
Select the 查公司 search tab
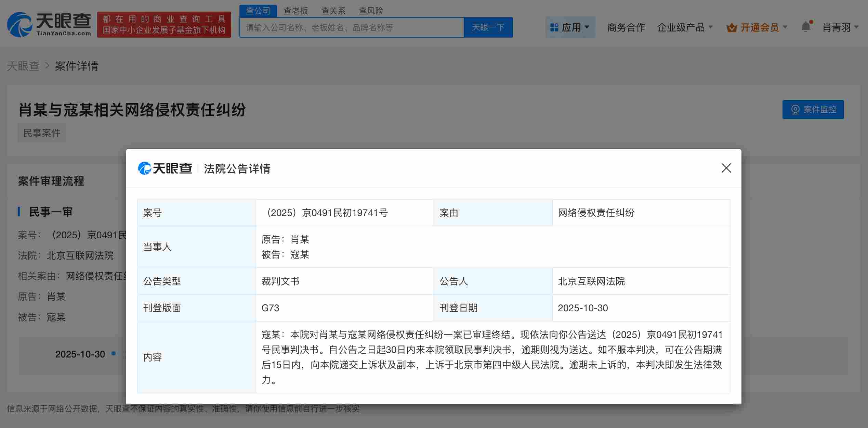pyautogui.click(x=258, y=11)
